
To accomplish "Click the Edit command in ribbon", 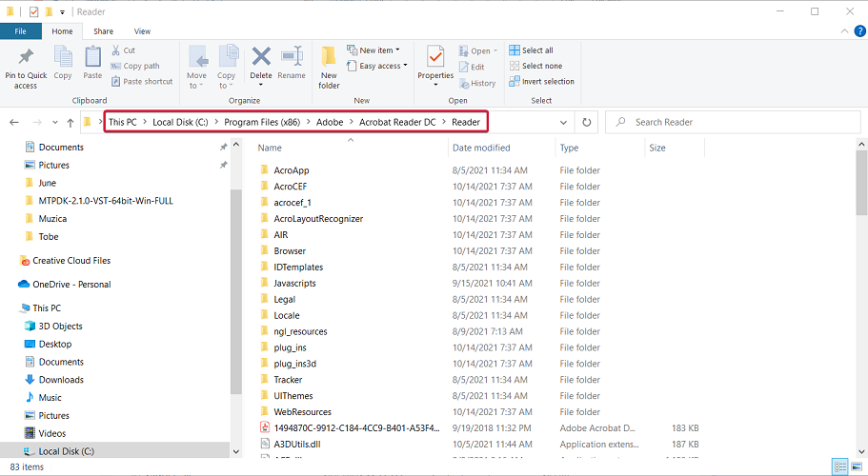I will [472, 67].
